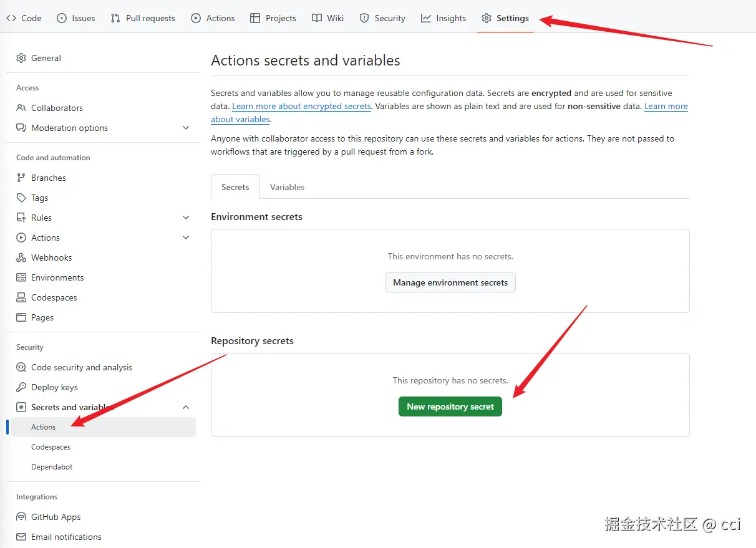The width and height of the screenshot is (756, 548).
Task: Click 'This repository has no secrets.' text
Action: click(x=450, y=380)
